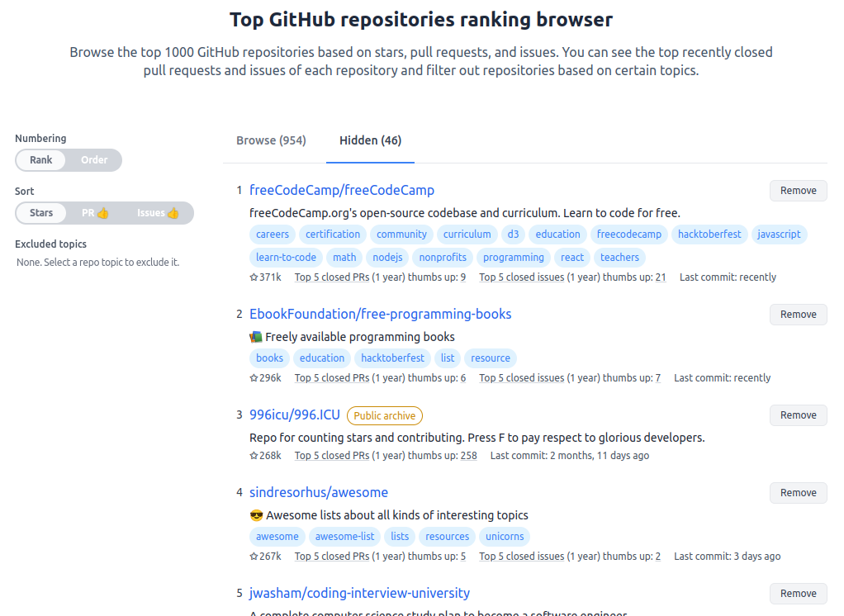Select the math topic tag

click(x=344, y=257)
